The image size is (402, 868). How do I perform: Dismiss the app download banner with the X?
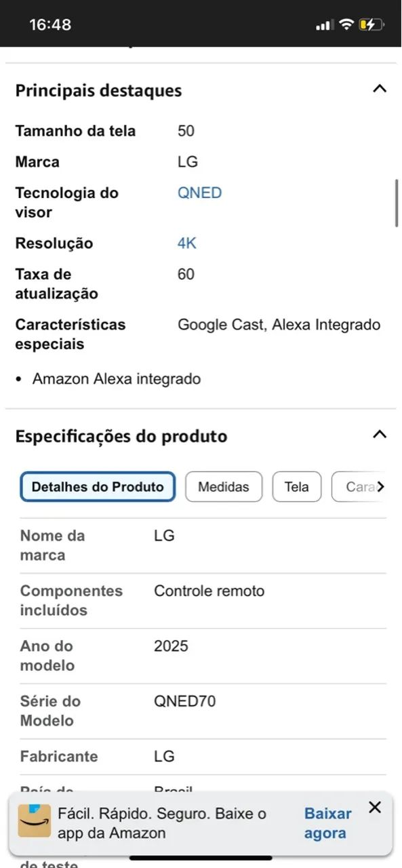(x=375, y=807)
